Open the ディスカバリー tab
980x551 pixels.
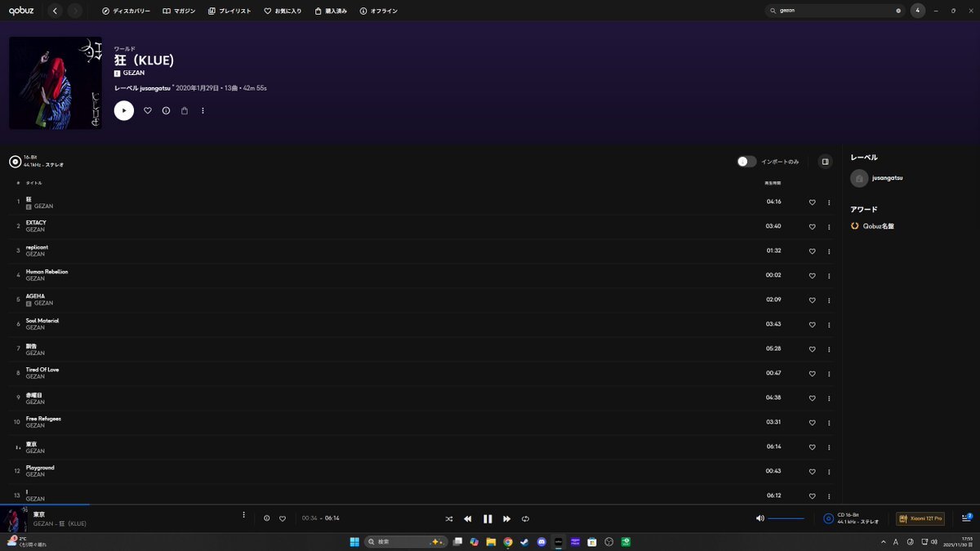[126, 11]
